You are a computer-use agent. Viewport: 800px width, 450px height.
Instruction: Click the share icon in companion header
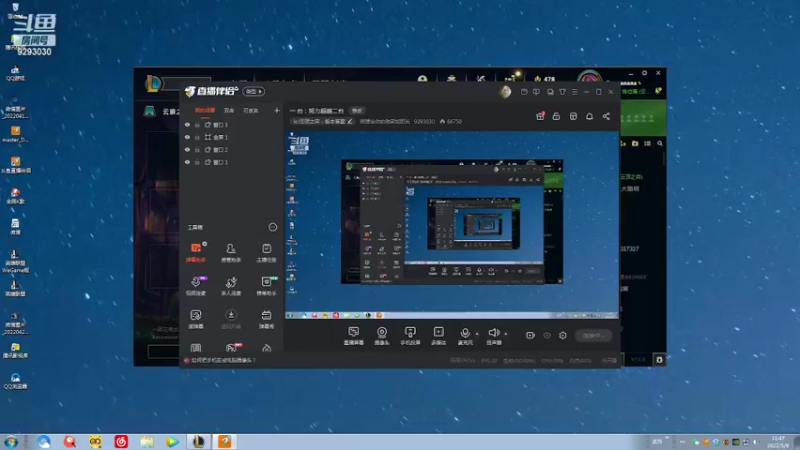pos(606,116)
